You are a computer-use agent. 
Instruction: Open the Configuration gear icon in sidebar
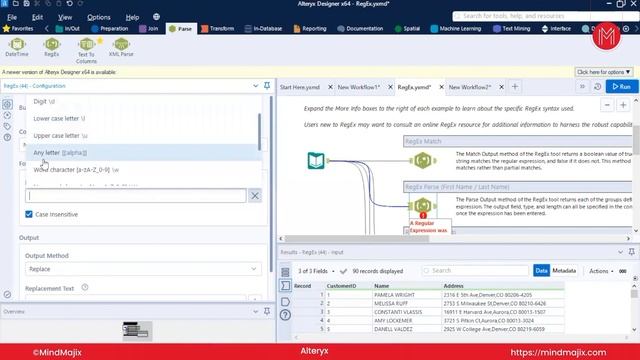point(7,104)
